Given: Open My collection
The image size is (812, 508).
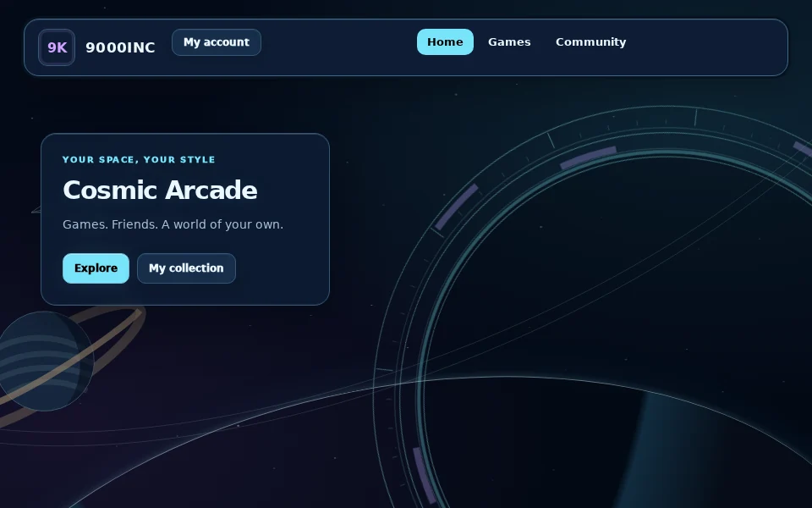Looking at the screenshot, I should click(186, 268).
